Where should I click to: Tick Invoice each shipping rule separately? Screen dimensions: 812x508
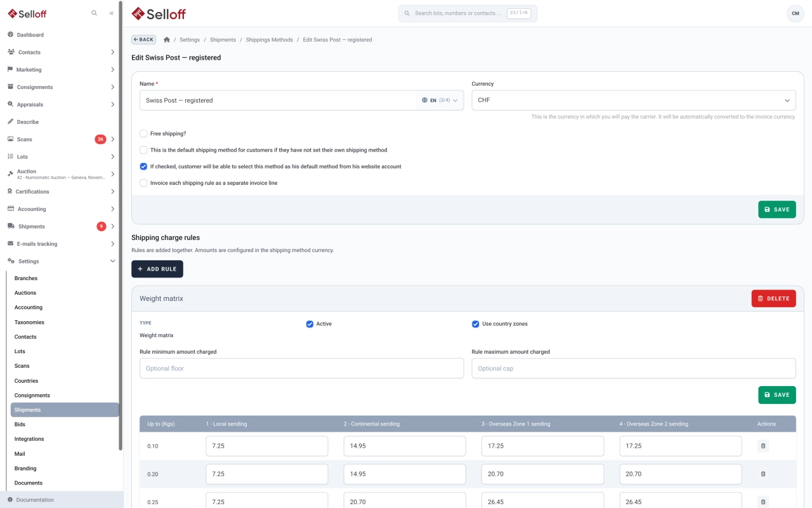point(143,183)
